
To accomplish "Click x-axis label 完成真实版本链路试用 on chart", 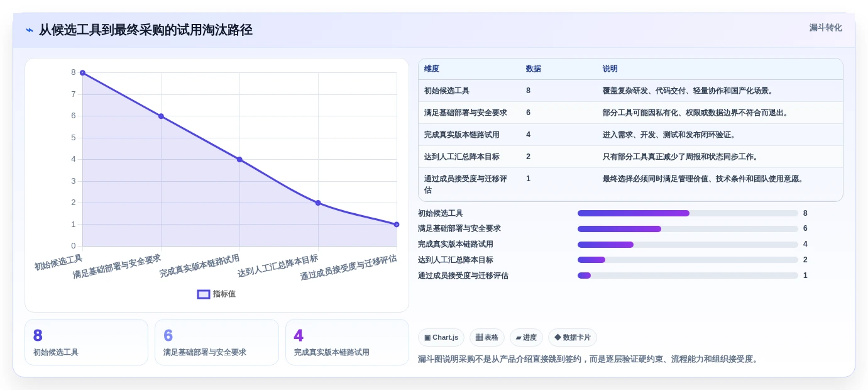I will (x=199, y=266).
